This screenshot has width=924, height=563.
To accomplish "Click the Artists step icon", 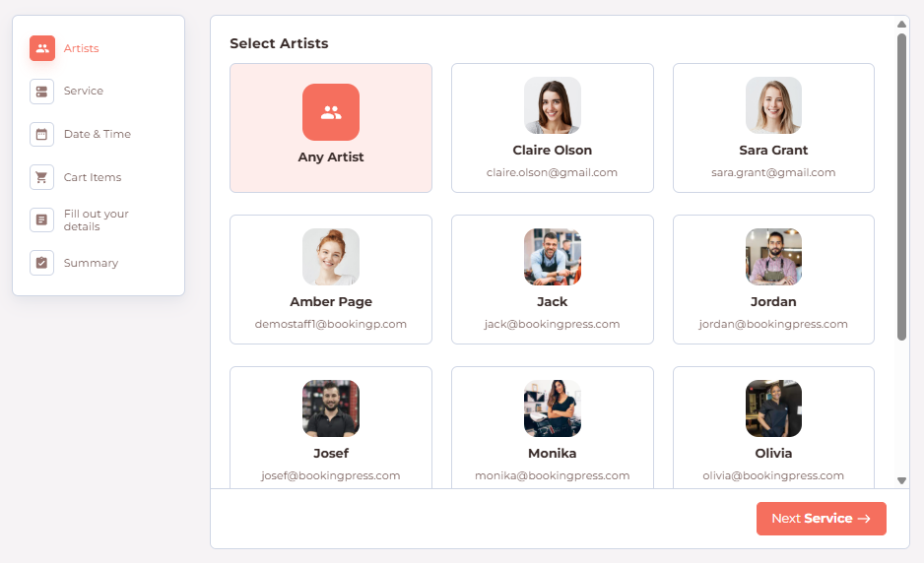I will 41,48.
